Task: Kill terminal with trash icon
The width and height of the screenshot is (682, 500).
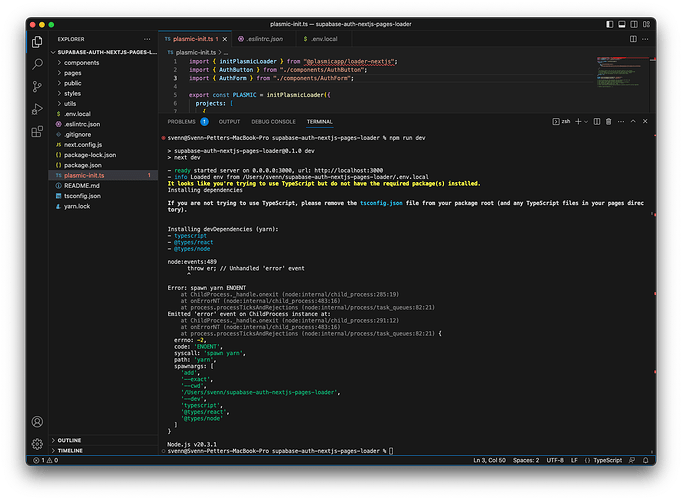Action: coord(608,122)
